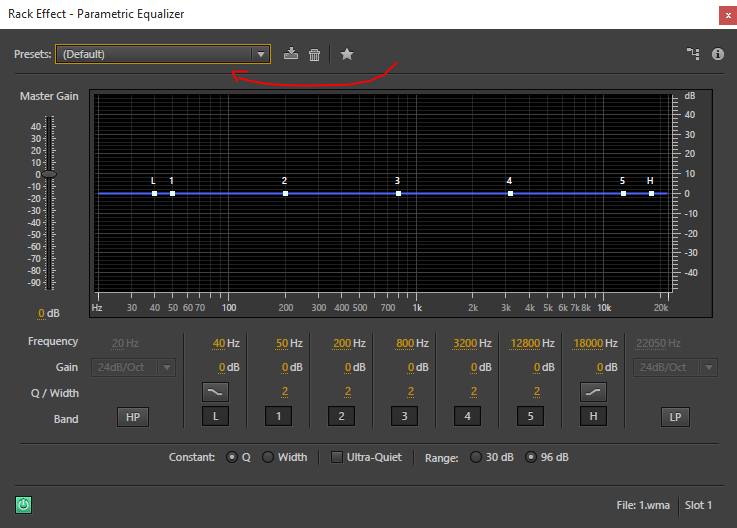
Task: Toggle the LP band button
Action: (675, 417)
